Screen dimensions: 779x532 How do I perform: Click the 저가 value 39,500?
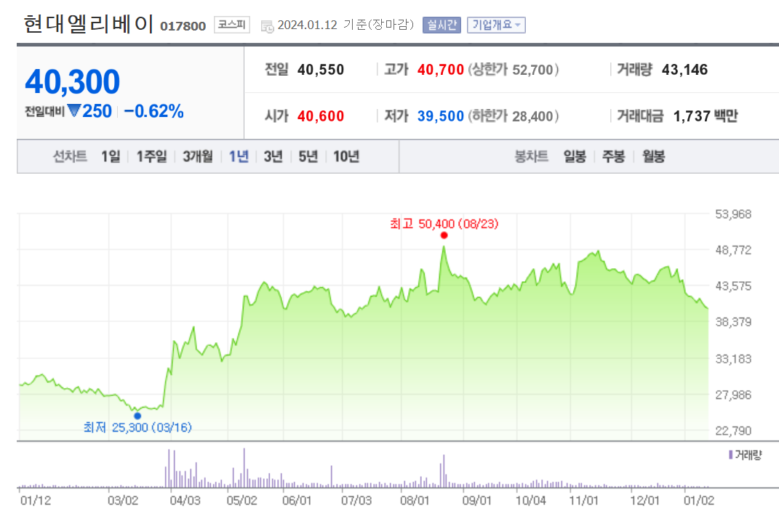(x=440, y=116)
